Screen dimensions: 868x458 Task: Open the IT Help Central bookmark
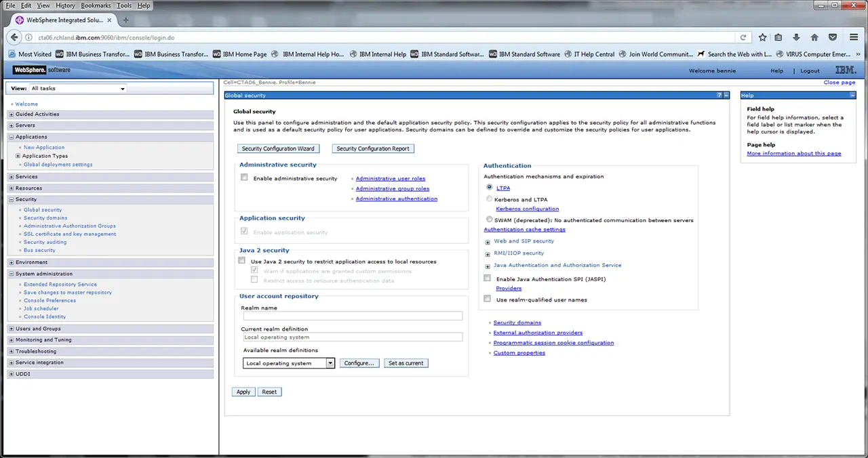click(589, 54)
